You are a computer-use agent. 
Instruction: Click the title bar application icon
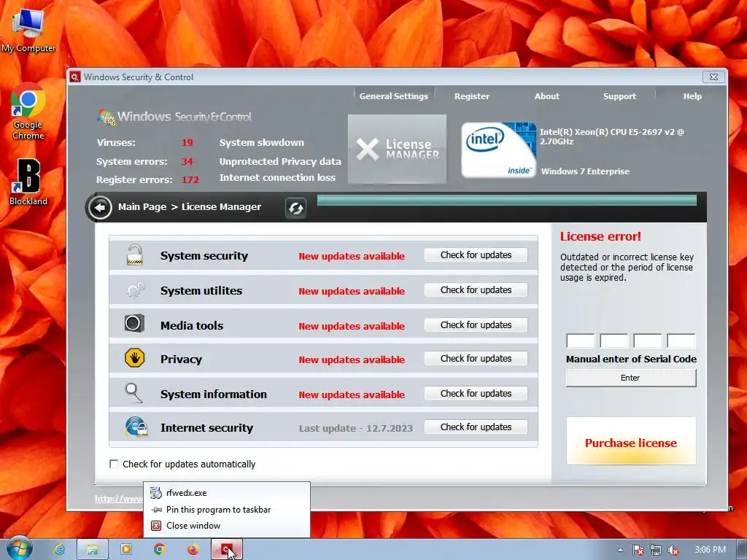[x=75, y=77]
